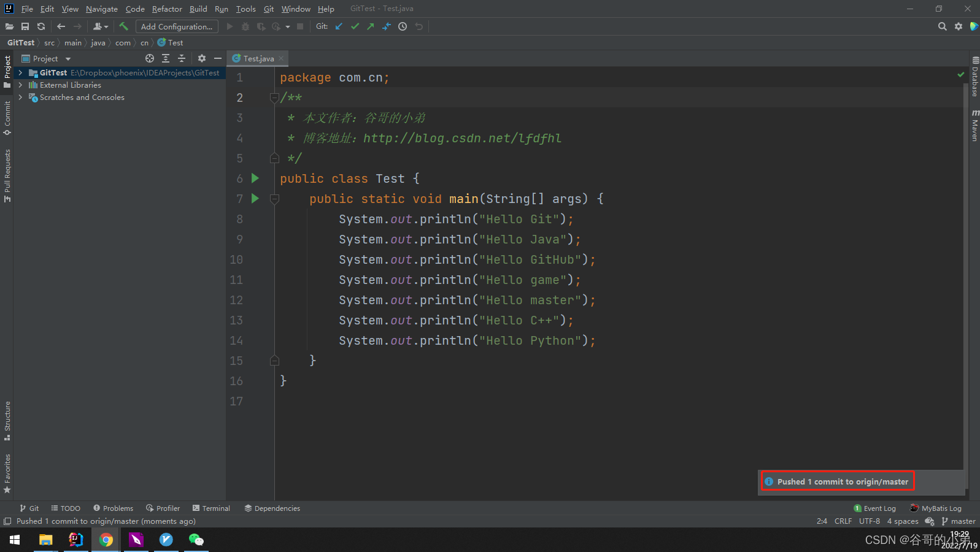Open the Terminal tool window button
Screen dimensions: 980x552
coord(211,508)
